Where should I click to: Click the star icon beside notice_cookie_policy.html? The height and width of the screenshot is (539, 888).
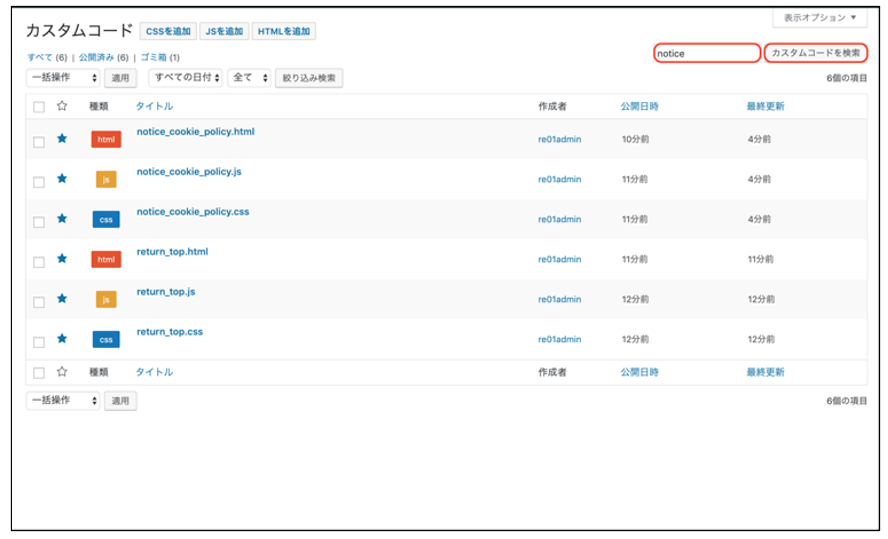[62, 140]
